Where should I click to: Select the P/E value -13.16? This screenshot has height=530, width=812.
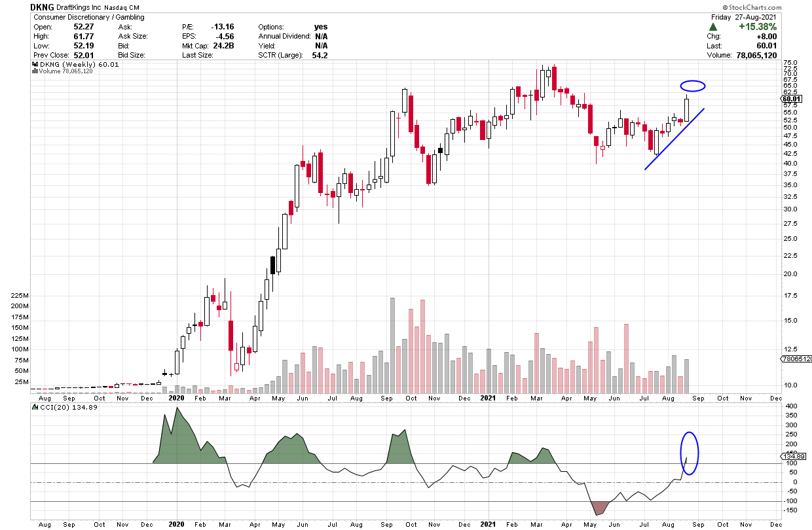(223, 27)
